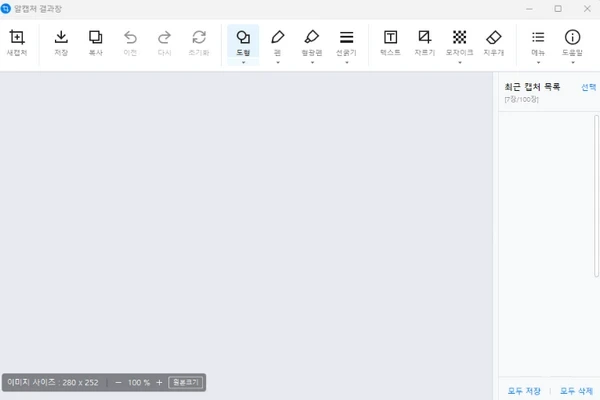Minimize the 알캡처 결과창 window
This screenshot has height=400, width=600.
529,8
